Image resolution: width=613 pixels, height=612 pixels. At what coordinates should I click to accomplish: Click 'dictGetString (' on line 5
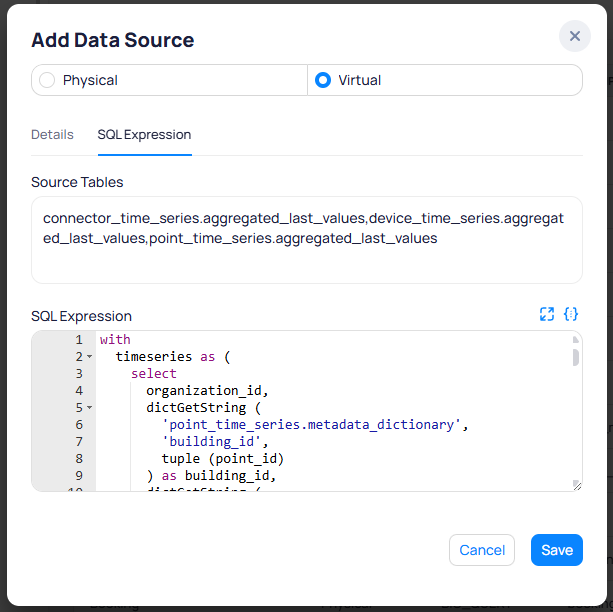point(203,407)
